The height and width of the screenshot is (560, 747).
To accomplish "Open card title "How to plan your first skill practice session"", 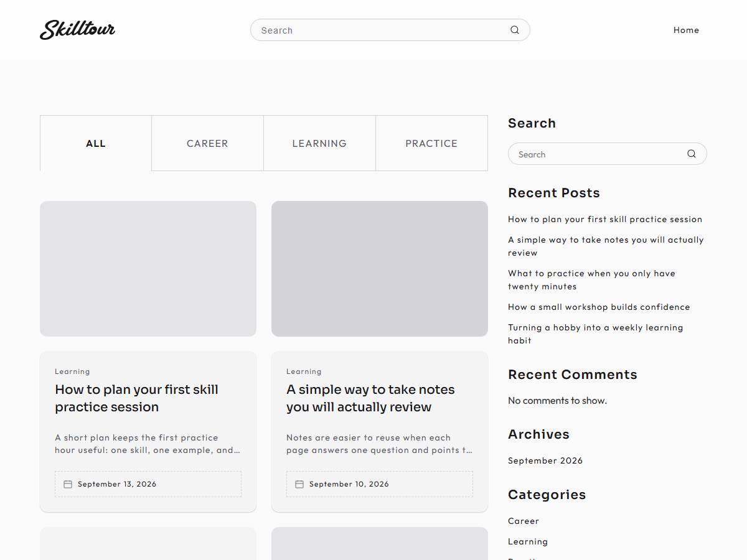I will [137, 398].
